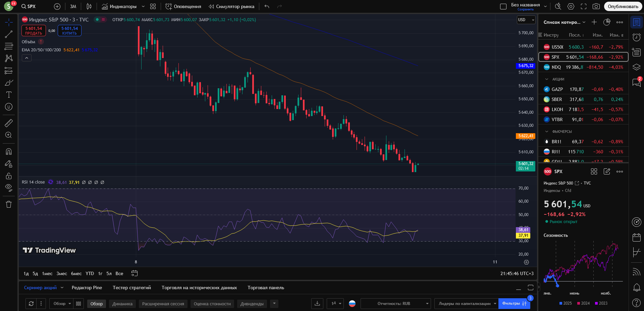
Task: Open the help center question icon
Action: (x=636, y=303)
